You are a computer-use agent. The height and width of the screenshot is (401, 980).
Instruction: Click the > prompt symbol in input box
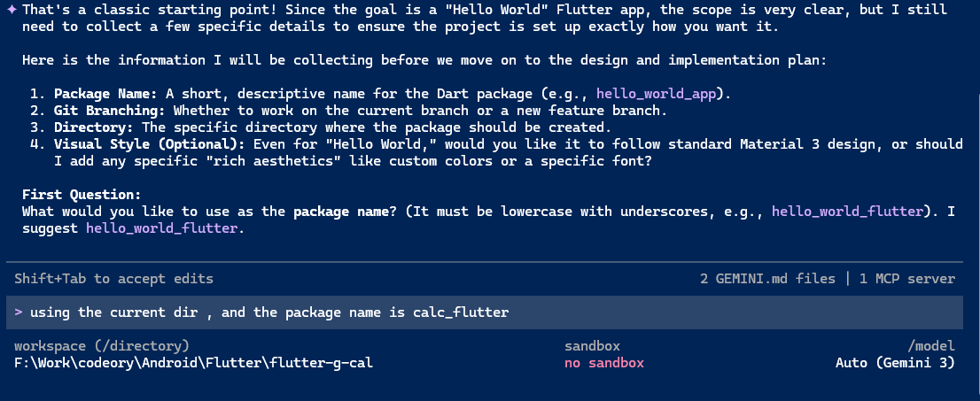[19, 312]
